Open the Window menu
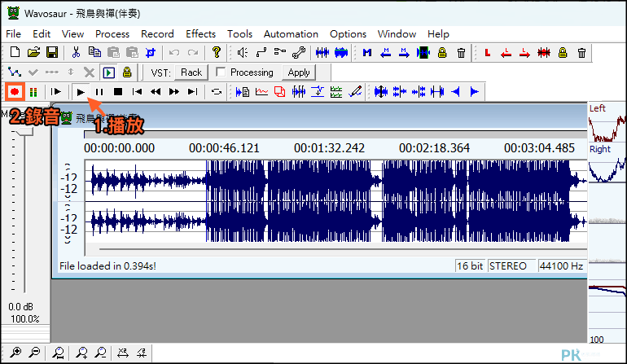This screenshot has width=627, height=364. (397, 34)
